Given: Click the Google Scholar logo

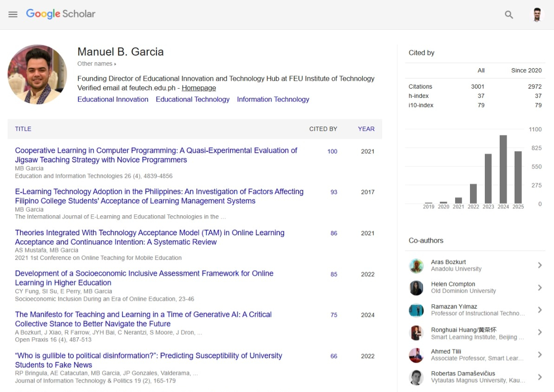Looking at the screenshot, I should [x=60, y=14].
